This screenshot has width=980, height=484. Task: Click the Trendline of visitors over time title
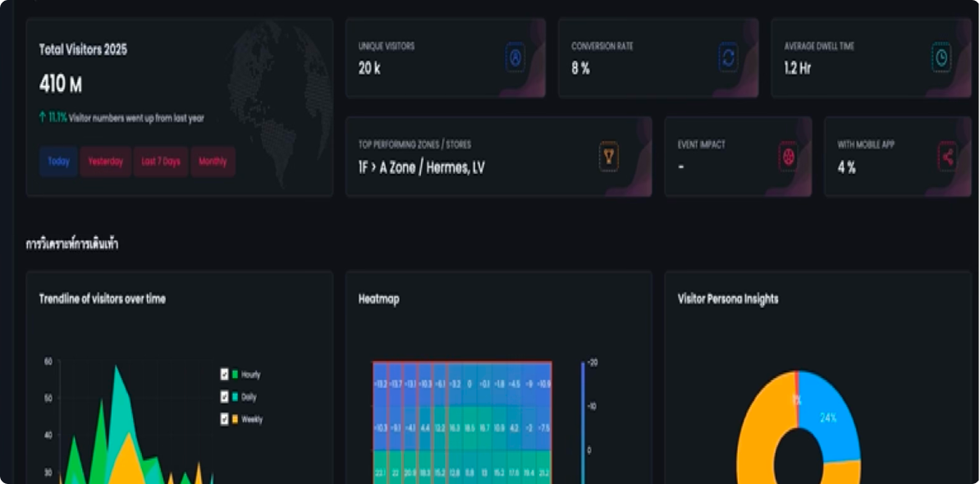coord(103,299)
